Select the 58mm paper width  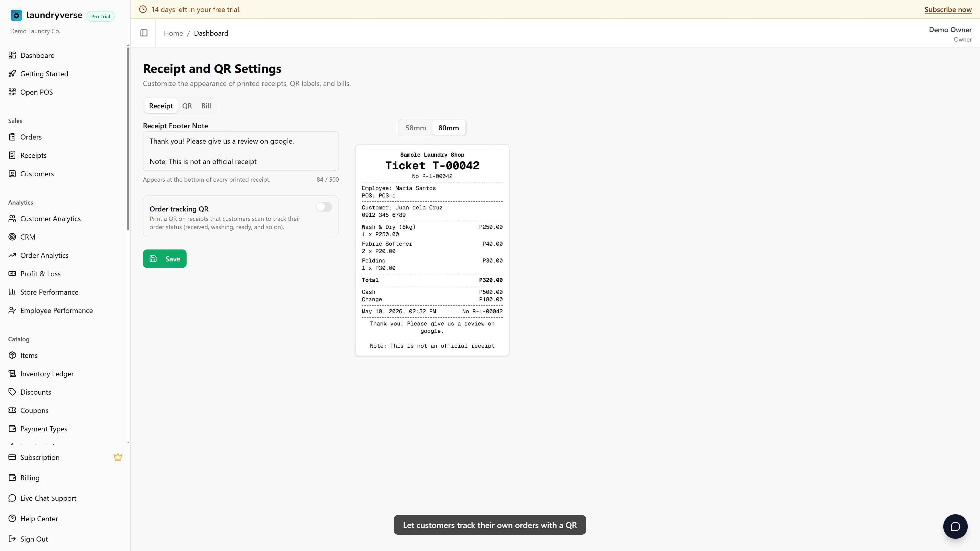[x=415, y=128]
